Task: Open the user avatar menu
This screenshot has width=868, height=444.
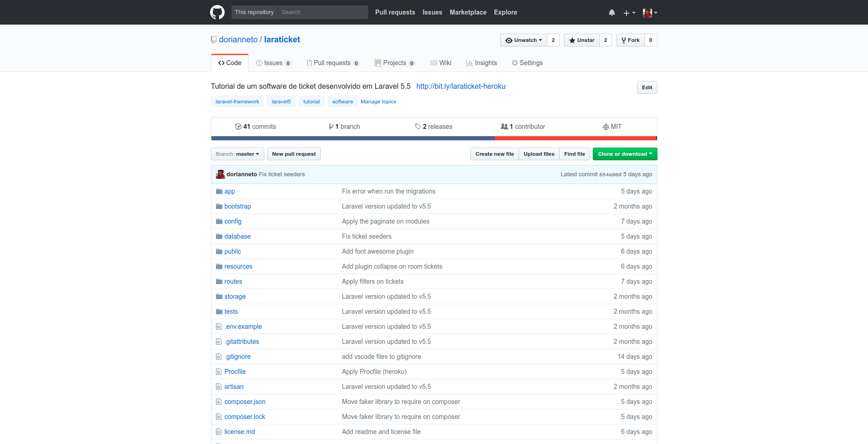Action: (650, 13)
